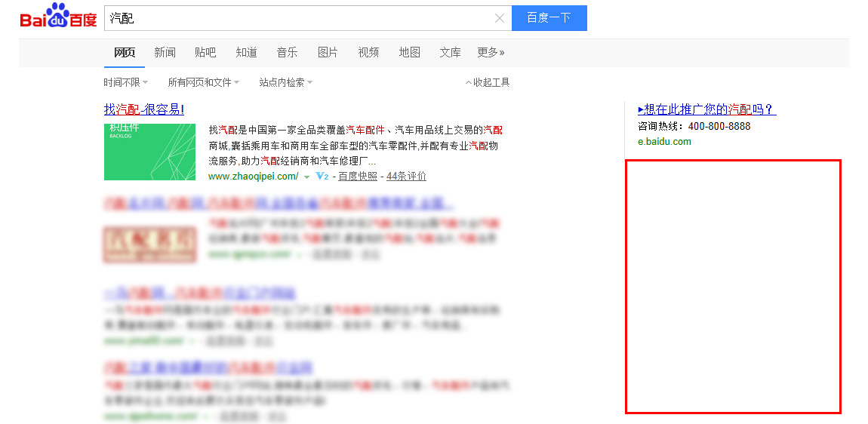Open the 站点内检索 dropdown
868x424 pixels.
pos(285,82)
